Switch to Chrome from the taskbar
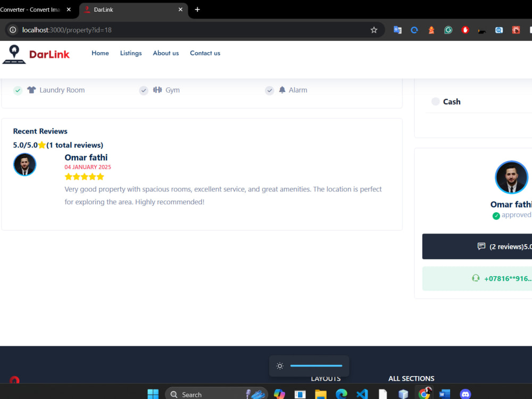The width and height of the screenshot is (532, 399). tap(424, 394)
